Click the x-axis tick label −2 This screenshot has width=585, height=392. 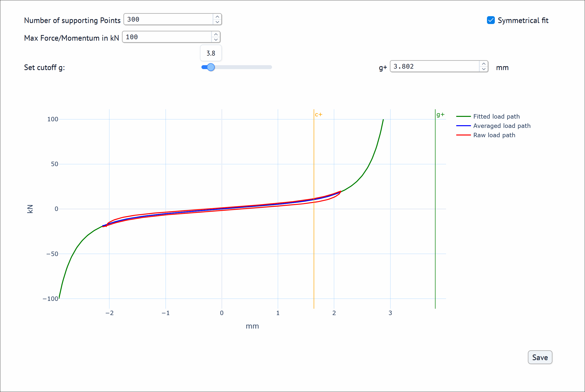click(110, 313)
